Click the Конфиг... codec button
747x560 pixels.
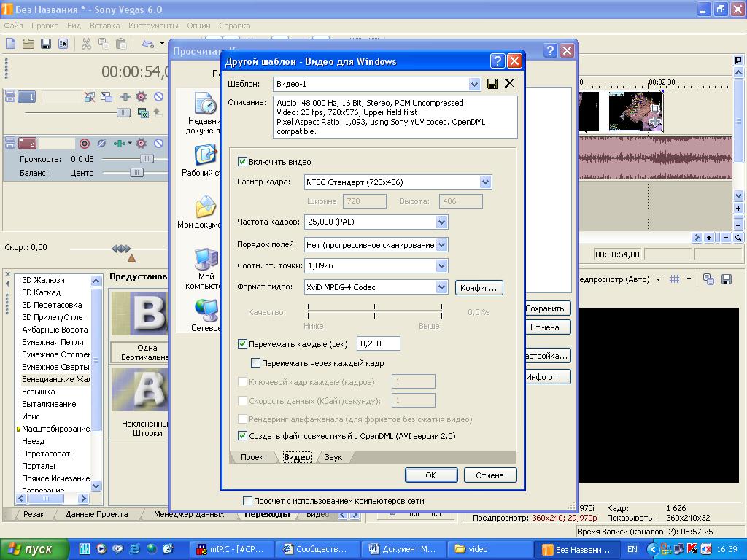pos(479,287)
